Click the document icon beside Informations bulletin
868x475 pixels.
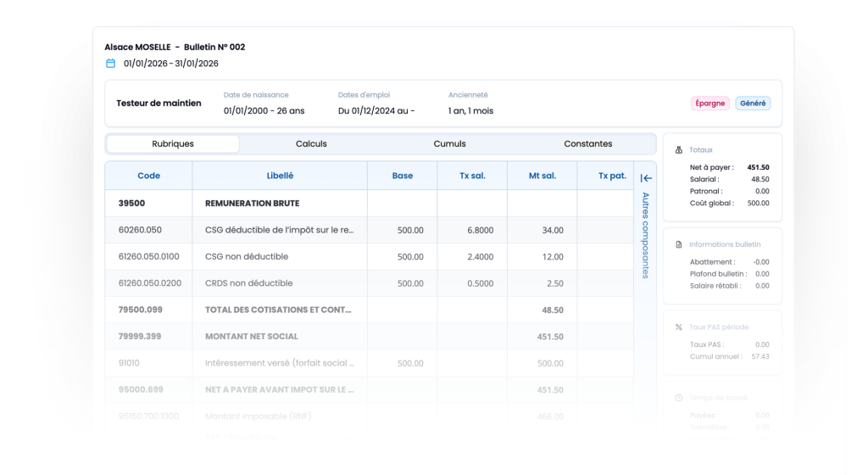(679, 244)
